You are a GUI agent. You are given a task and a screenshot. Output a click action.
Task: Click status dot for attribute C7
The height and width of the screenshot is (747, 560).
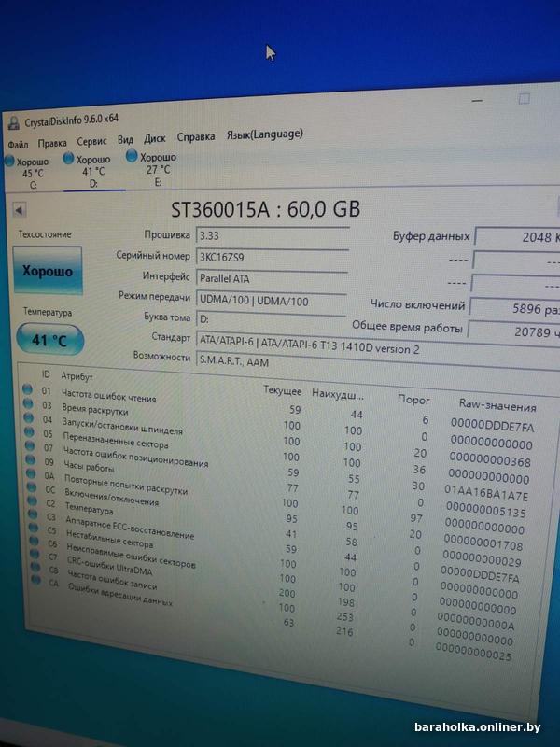coord(35,554)
